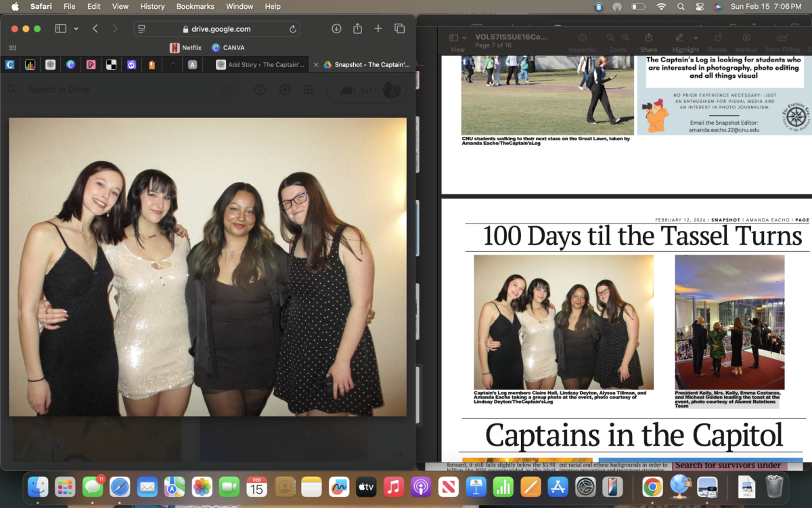Show Safari favorites grid icon

click(12, 47)
